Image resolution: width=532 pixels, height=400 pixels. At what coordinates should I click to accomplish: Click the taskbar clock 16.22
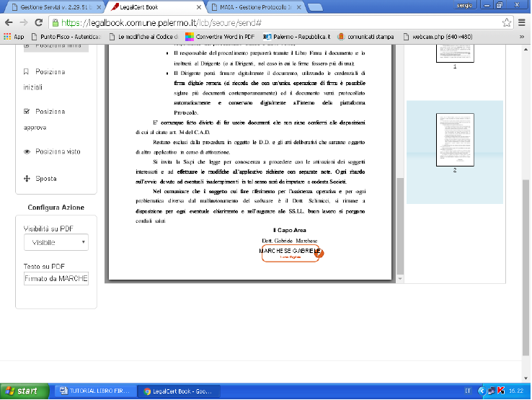pos(516,391)
